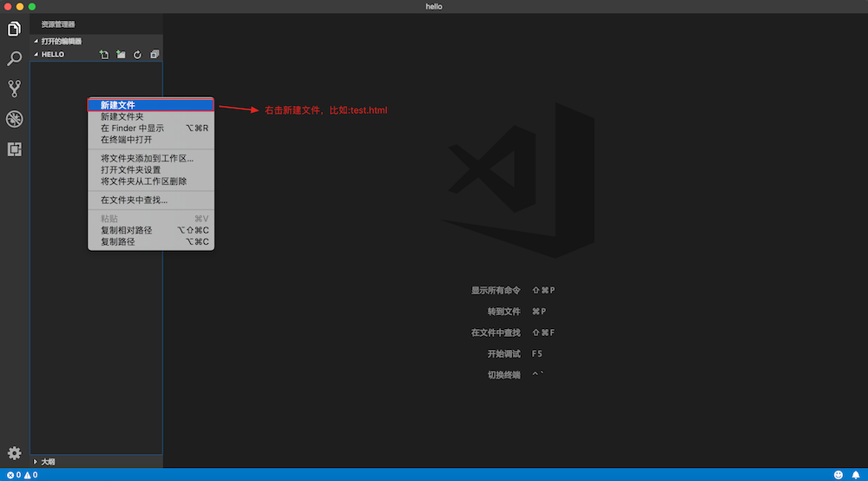Select 在终端中打开 menu entry
The image size is (868, 481).
pyautogui.click(x=127, y=139)
